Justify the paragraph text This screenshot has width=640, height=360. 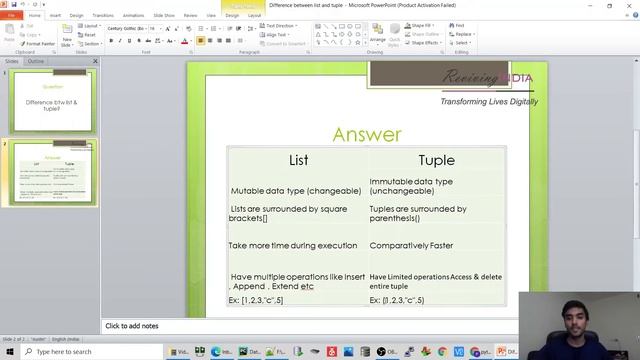(x=229, y=41)
